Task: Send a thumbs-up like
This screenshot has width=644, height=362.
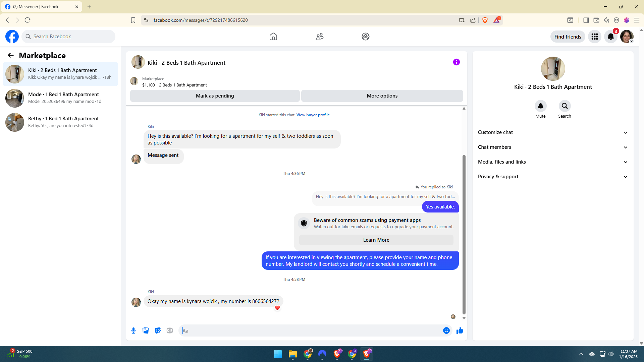Action: tap(460, 330)
